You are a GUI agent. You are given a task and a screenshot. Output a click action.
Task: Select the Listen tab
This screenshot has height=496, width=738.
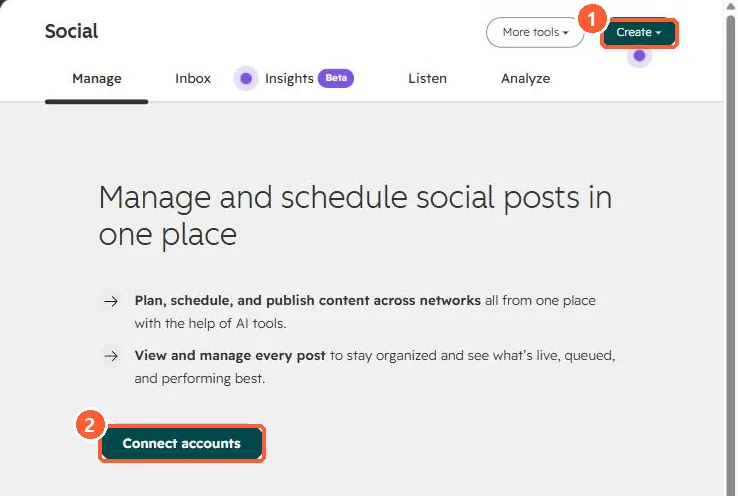[427, 79]
